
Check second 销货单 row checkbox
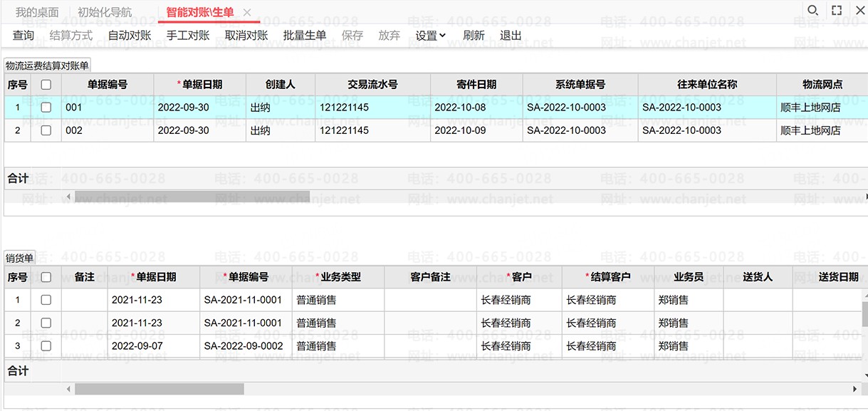pyautogui.click(x=46, y=323)
